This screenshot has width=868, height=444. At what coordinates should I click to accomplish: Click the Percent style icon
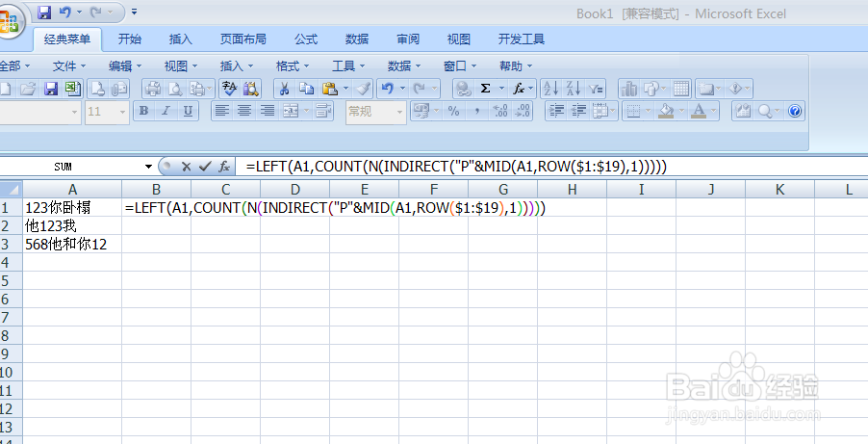pyautogui.click(x=454, y=112)
